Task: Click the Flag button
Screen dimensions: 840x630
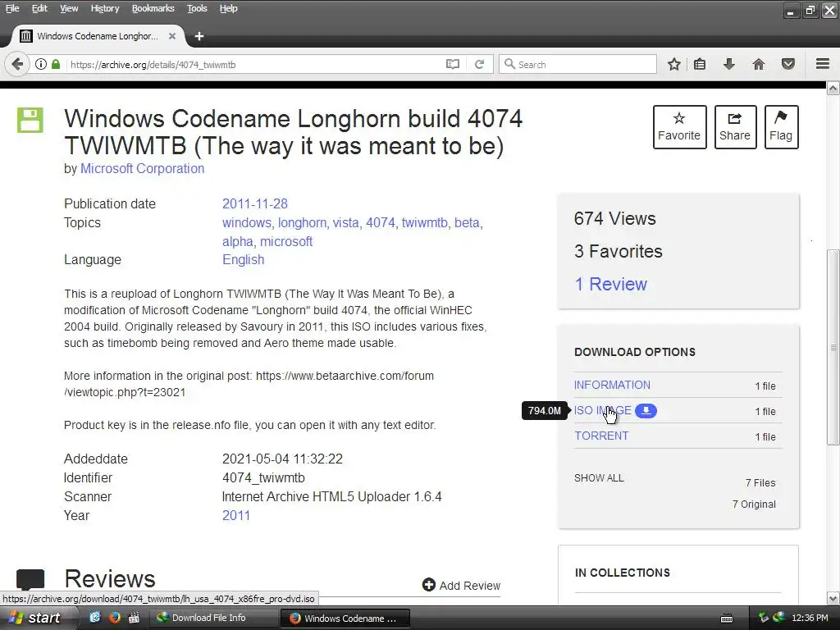Action: pyautogui.click(x=781, y=127)
